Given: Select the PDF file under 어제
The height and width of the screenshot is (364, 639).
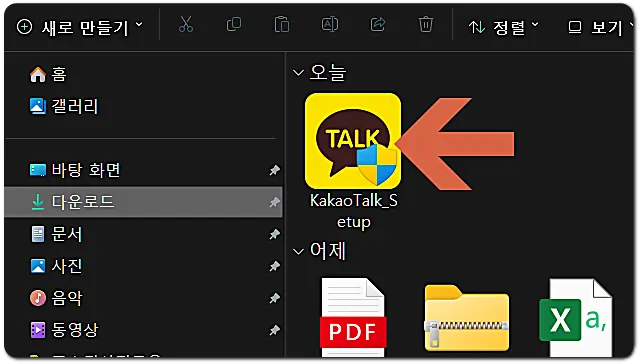Looking at the screenshot, I should pos(353,317).
